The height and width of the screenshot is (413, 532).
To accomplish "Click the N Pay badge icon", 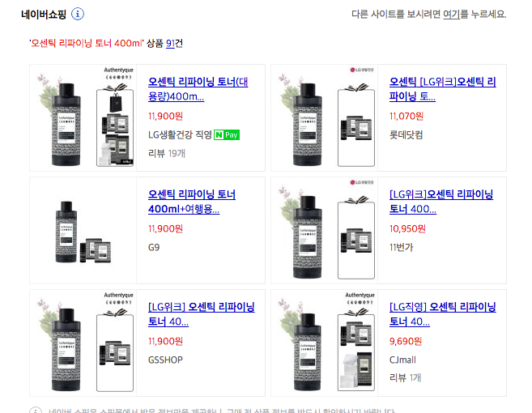I will [x=227, y=135].
